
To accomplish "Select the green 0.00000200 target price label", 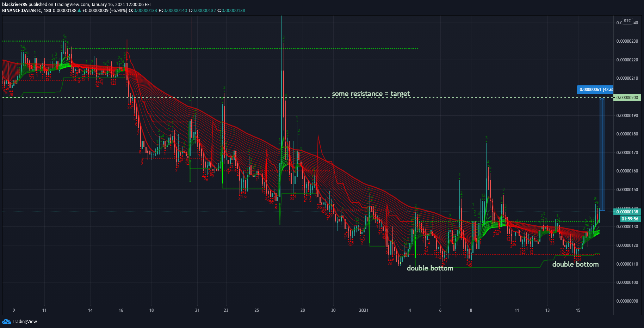I will [627, 98].
